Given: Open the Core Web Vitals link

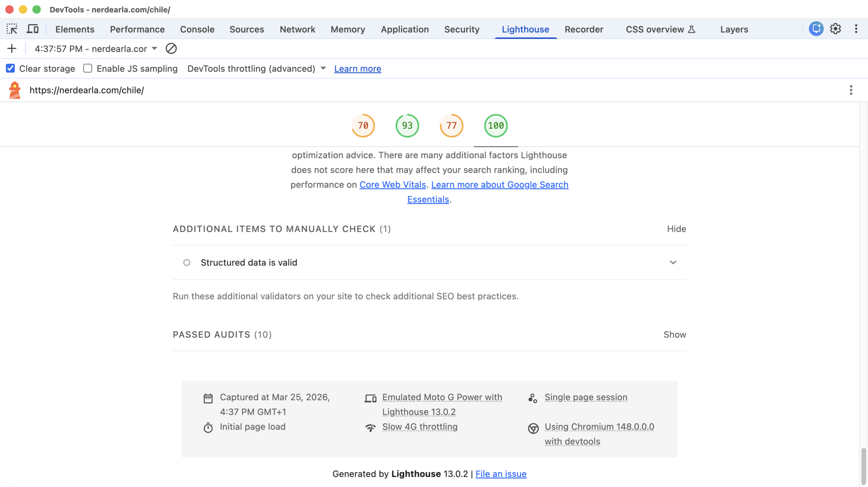Looking at the screenshot, I should [x=392, y=185].
